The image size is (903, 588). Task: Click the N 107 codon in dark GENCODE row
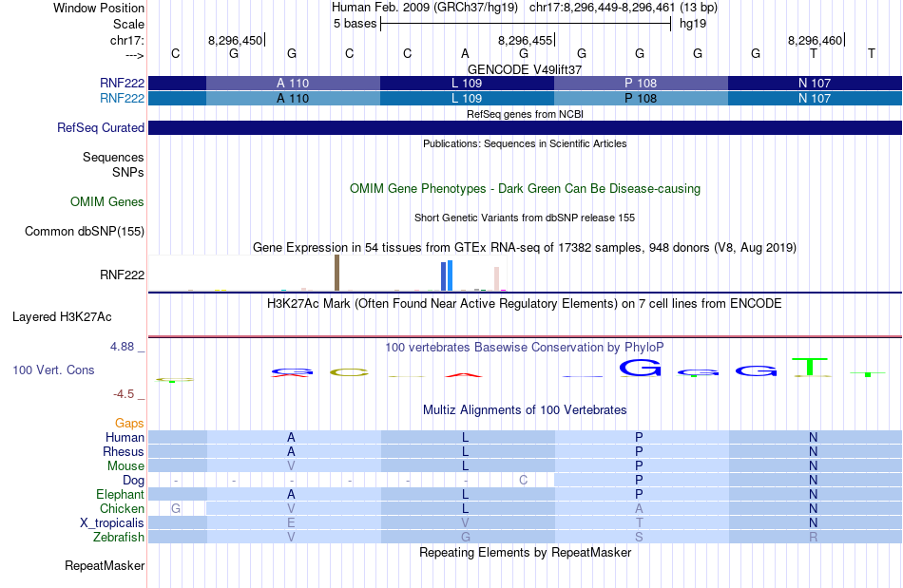(815, 83)
